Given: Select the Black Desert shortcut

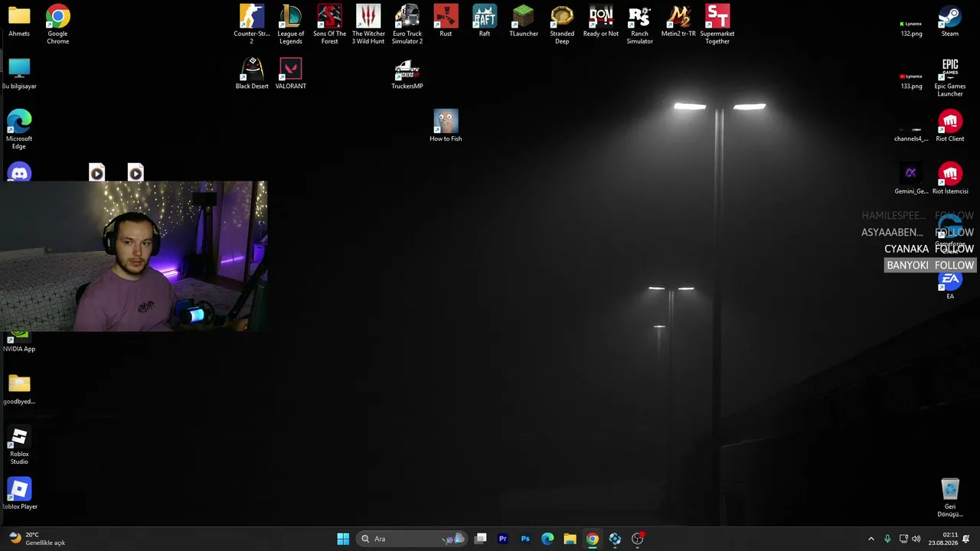Looking at the screenshot, I should click(x=252, y=73).
